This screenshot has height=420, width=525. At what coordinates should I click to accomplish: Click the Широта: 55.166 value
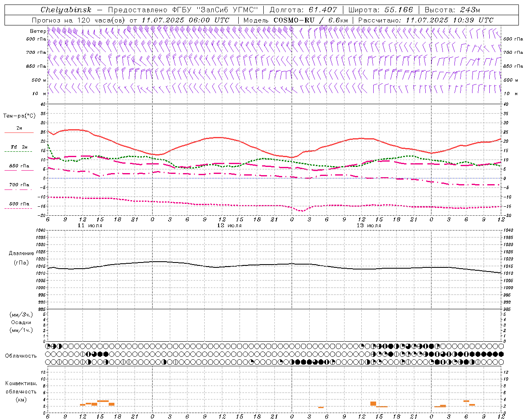point(381,10)
